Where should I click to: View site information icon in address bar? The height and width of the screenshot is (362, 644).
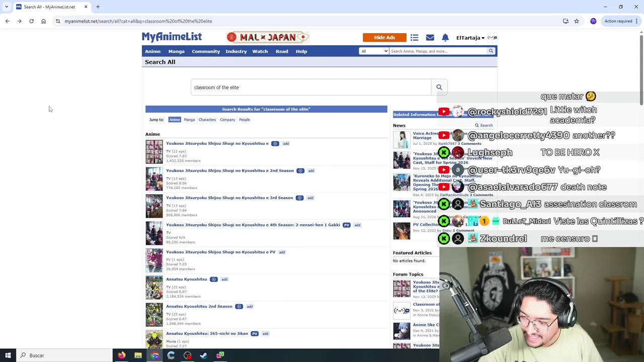tap(58, 21)
